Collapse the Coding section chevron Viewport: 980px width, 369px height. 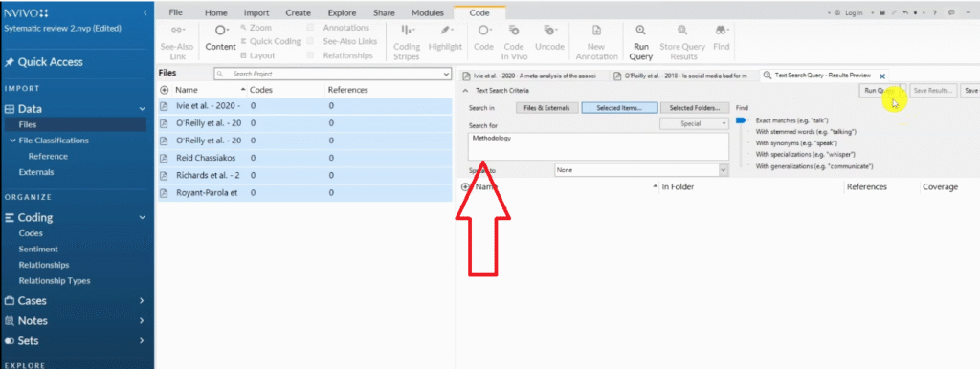click(143, 217)
